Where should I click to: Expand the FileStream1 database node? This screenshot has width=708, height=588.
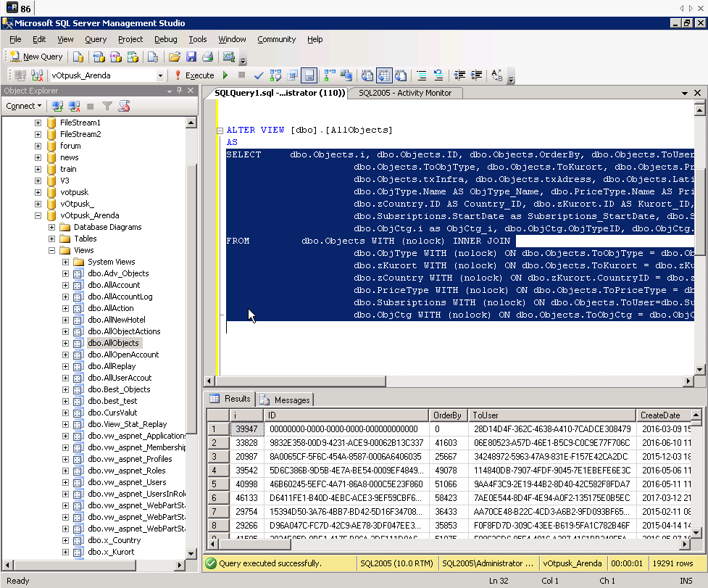point(38,123)
